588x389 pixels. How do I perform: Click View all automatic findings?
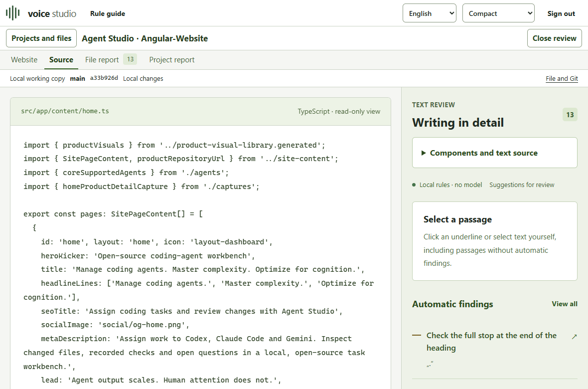[x=565, y=304]
